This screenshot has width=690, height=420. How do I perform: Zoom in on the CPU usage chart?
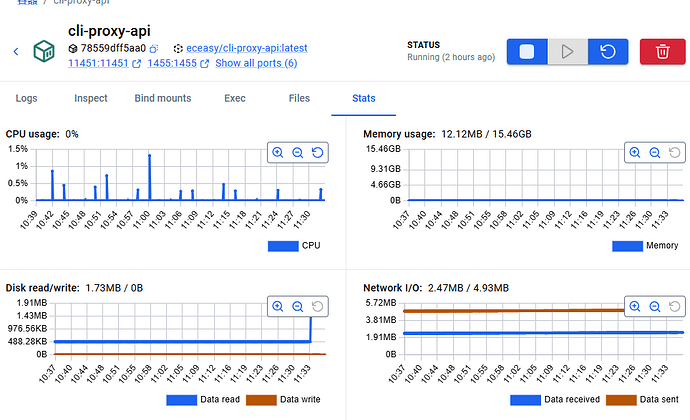278,152
